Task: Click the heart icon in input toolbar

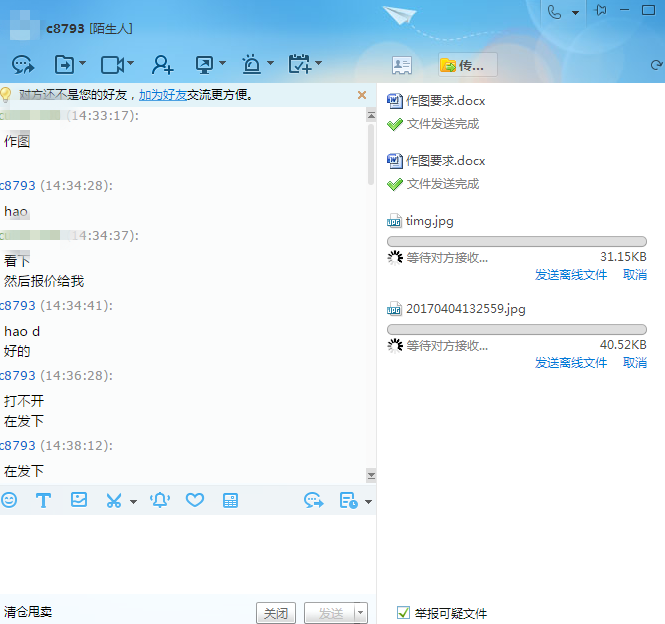Action: click(195, 500)
